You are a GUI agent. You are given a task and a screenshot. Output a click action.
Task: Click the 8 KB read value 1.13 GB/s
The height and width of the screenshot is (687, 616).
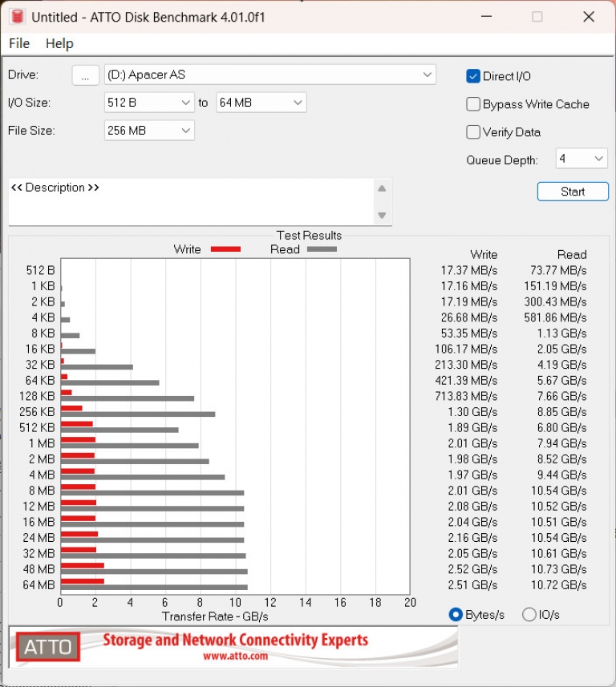561,333
